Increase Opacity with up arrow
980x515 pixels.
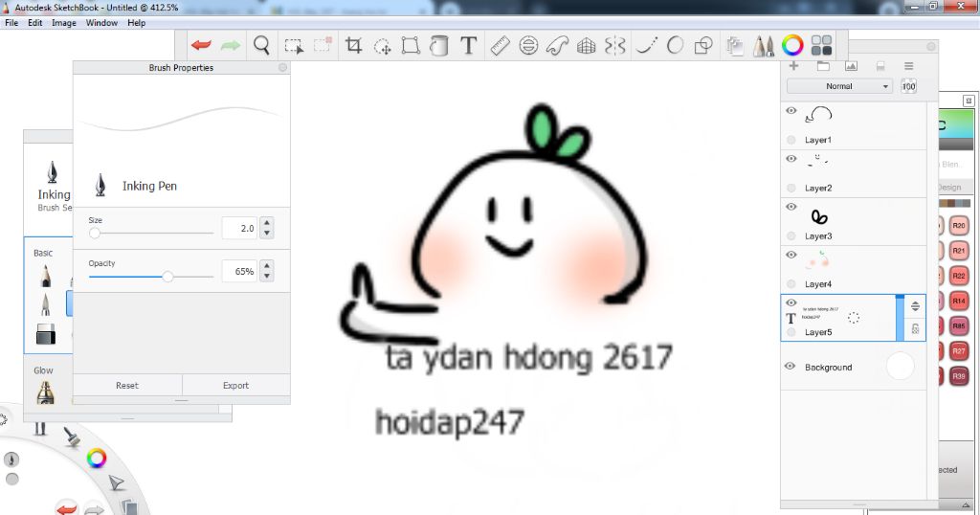(x=267, y=265)
